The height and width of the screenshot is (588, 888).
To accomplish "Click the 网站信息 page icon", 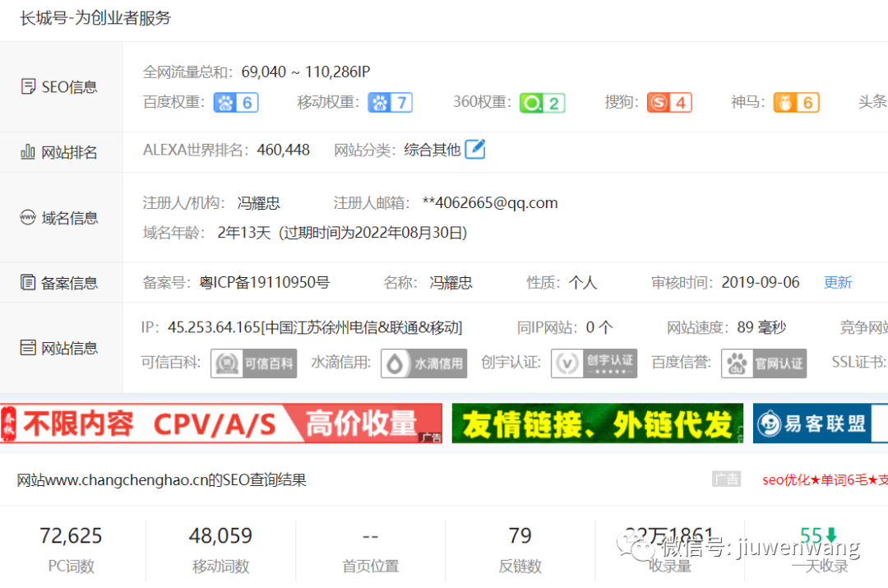I will click(28, 347).
